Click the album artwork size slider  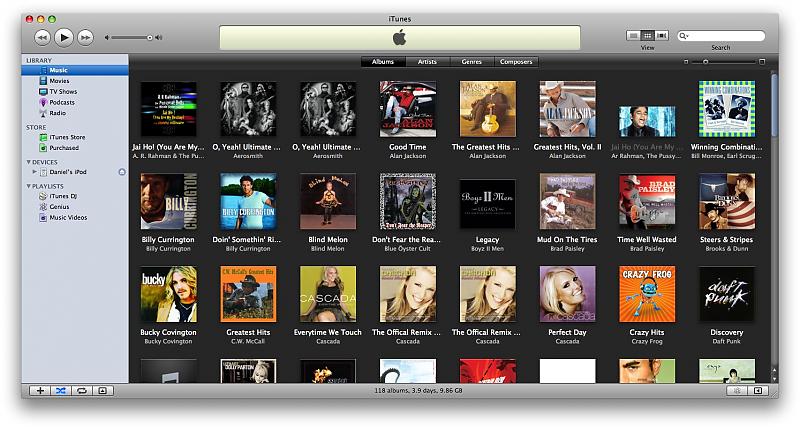tap(704, 62)
